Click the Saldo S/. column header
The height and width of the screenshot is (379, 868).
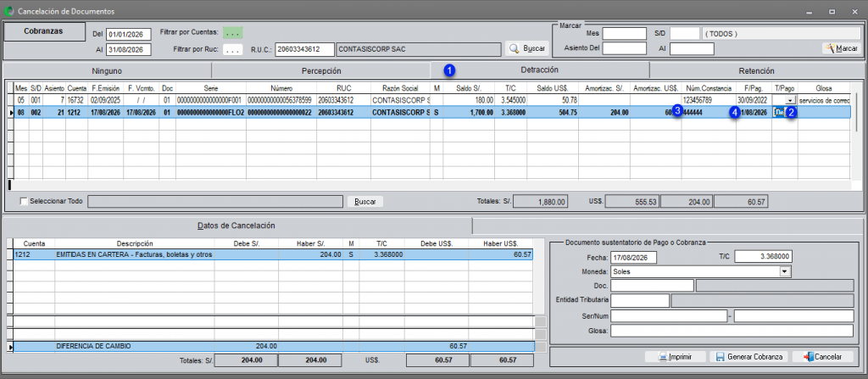click(x=470, y=87)
